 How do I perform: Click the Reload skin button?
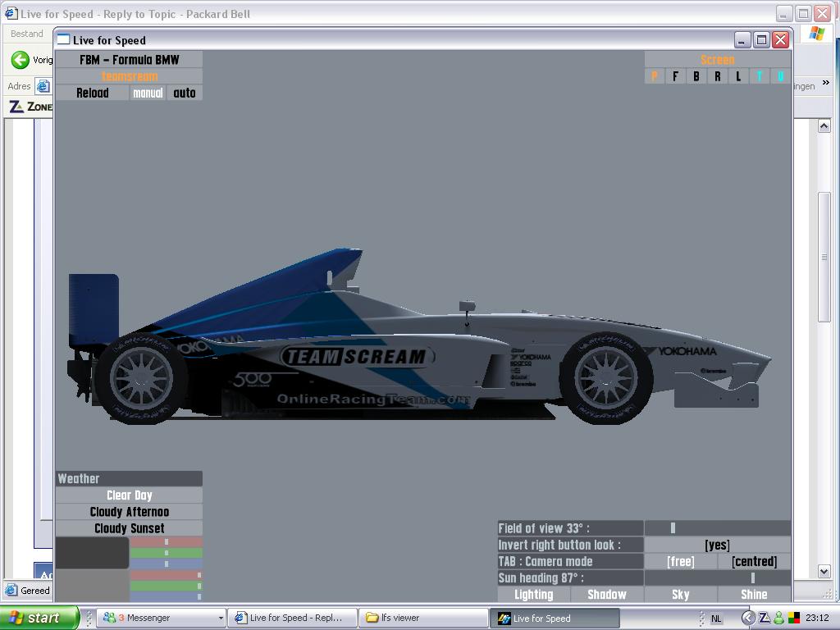tap(92, 94)
